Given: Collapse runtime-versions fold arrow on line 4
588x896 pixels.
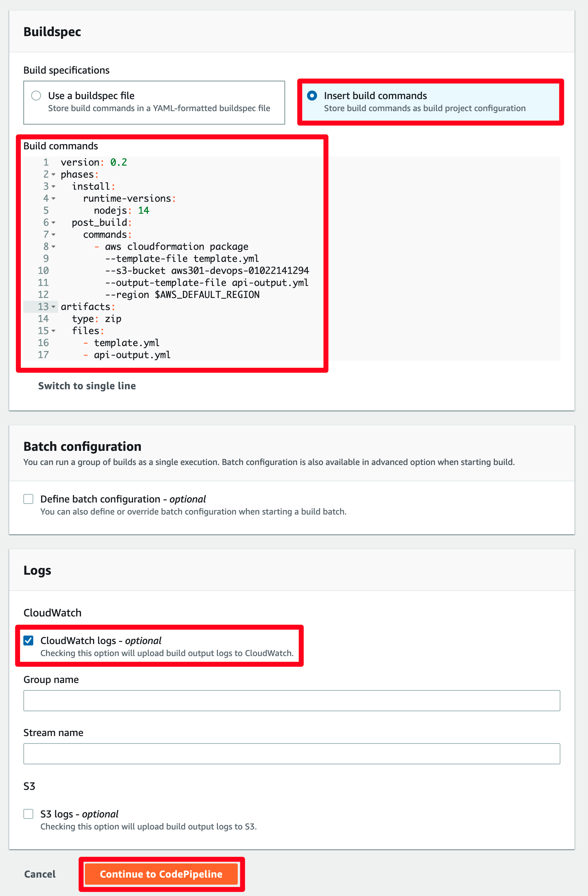Looking at the screenshot, I should pyautogui.click(x=53, y=199).
